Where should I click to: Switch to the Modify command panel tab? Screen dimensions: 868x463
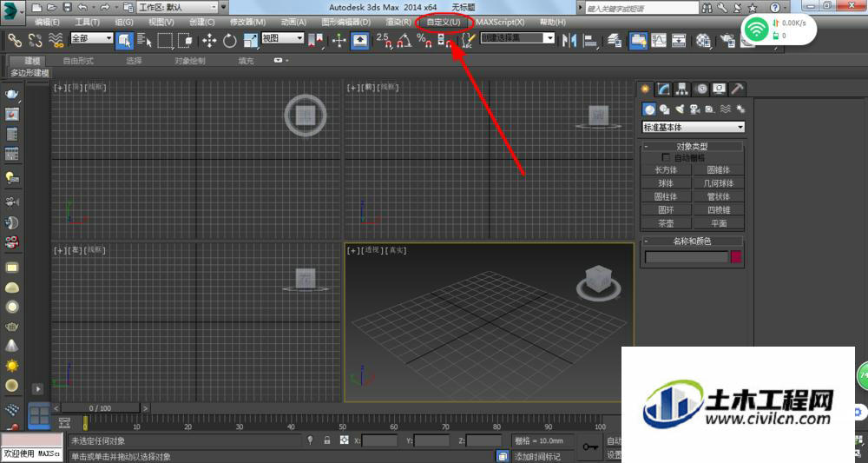point(663,89)
